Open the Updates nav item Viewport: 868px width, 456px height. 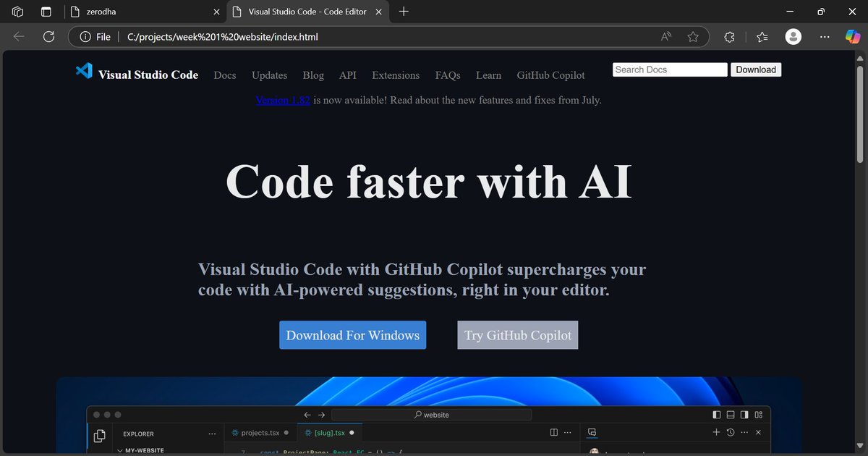pyautogui.click(x=269, y=75)
